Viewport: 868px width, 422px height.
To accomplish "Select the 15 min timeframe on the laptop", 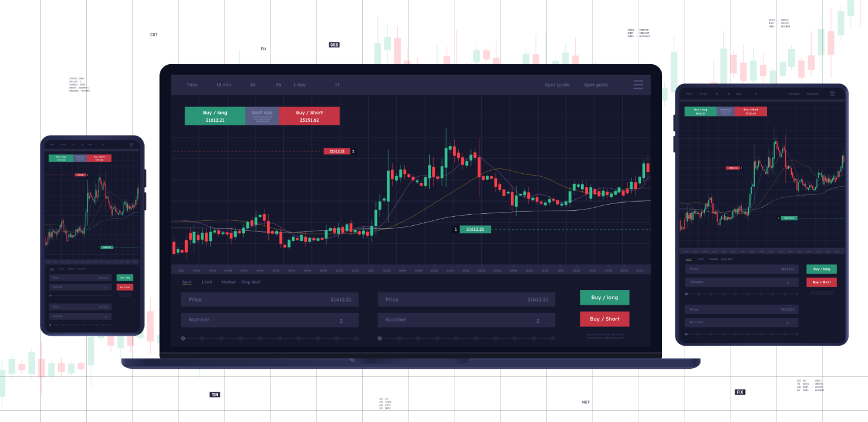I will 223,85.
